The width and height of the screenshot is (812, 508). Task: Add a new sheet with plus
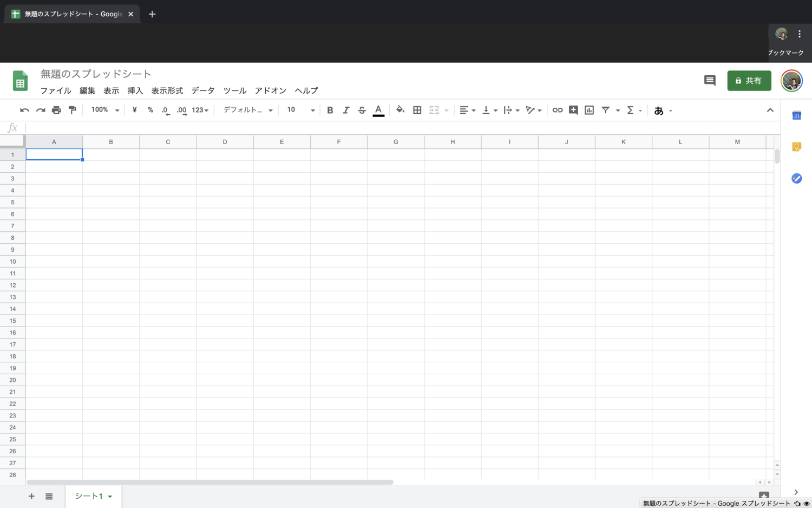(x=31, y=496)
